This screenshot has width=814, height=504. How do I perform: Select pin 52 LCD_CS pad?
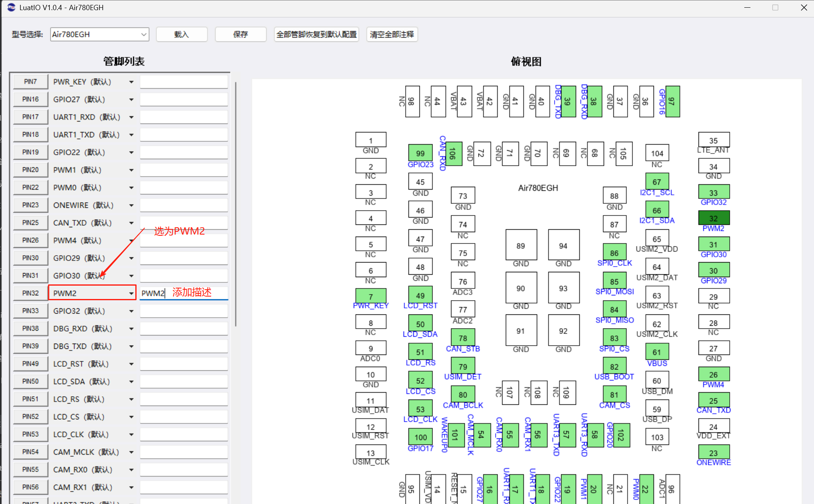(420, 380)
